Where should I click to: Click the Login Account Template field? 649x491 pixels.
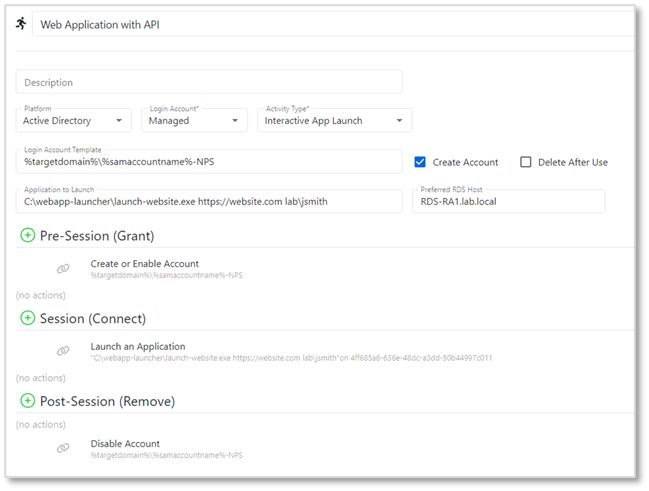[x=209, y=161]
